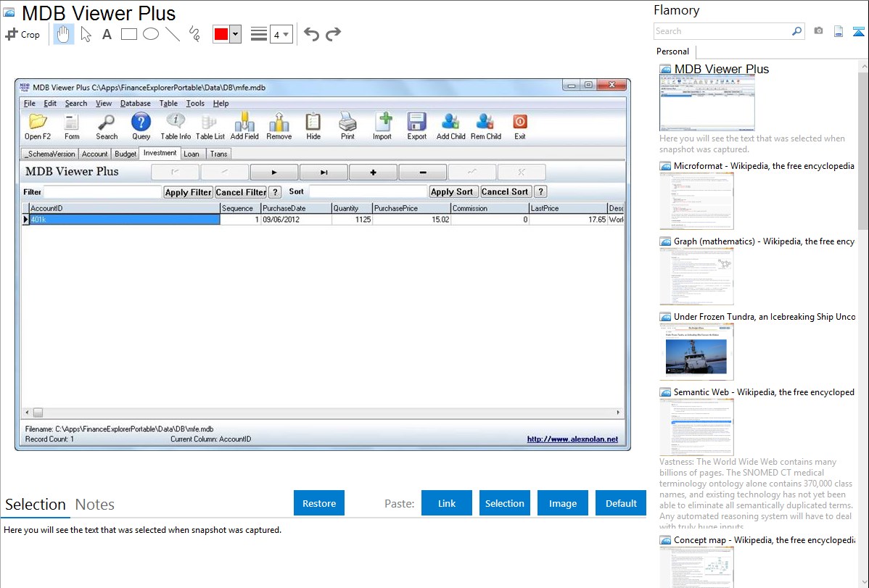869x588 pixels.
Task: Activate the hand pan tool
Action: click(63, 34)
